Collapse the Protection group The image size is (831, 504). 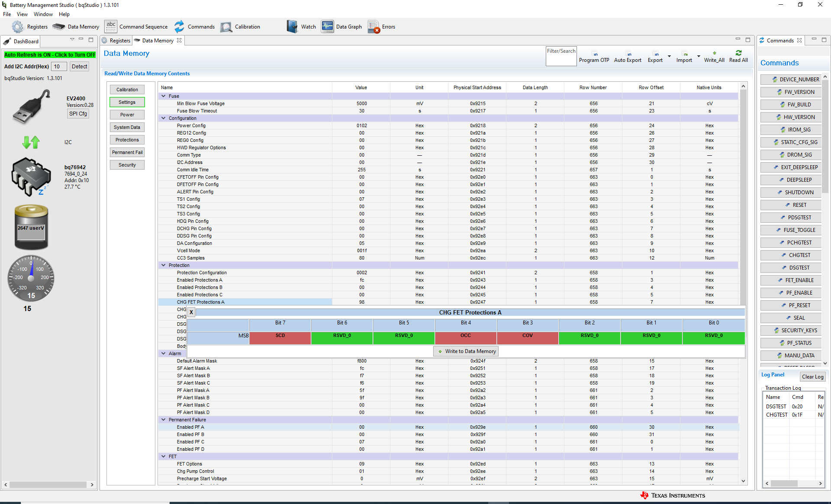click(x=164, y=265)
